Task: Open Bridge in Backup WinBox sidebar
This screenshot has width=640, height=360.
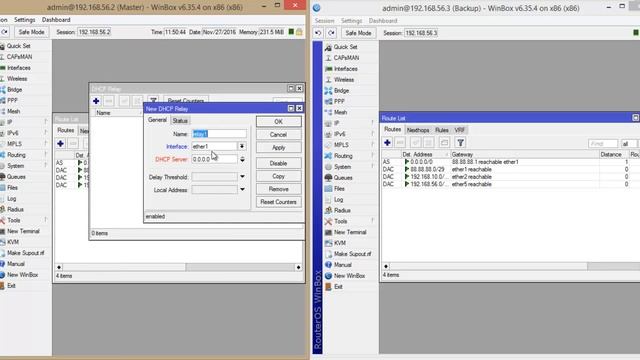Action: 341,91
